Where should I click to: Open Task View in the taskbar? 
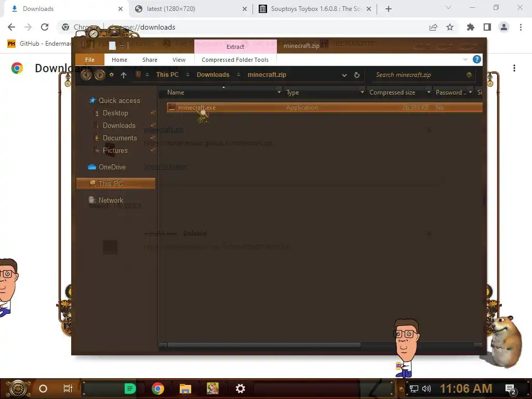tap(68, 389)
